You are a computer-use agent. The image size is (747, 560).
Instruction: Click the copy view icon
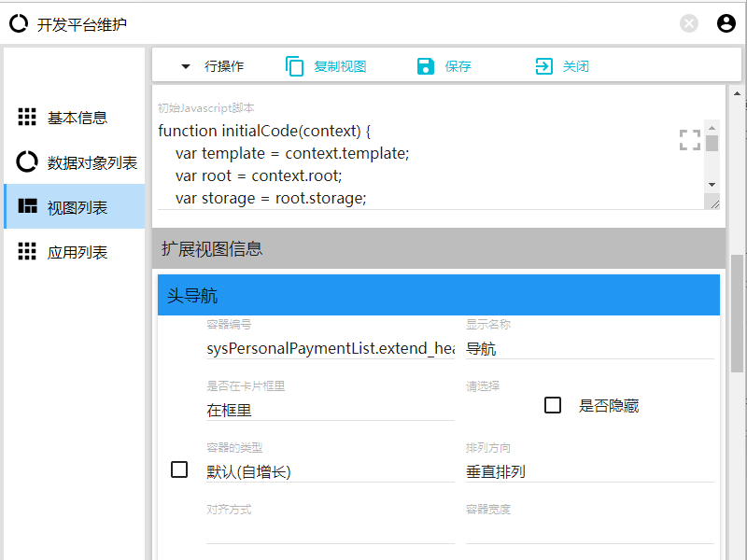pos(295,66)
